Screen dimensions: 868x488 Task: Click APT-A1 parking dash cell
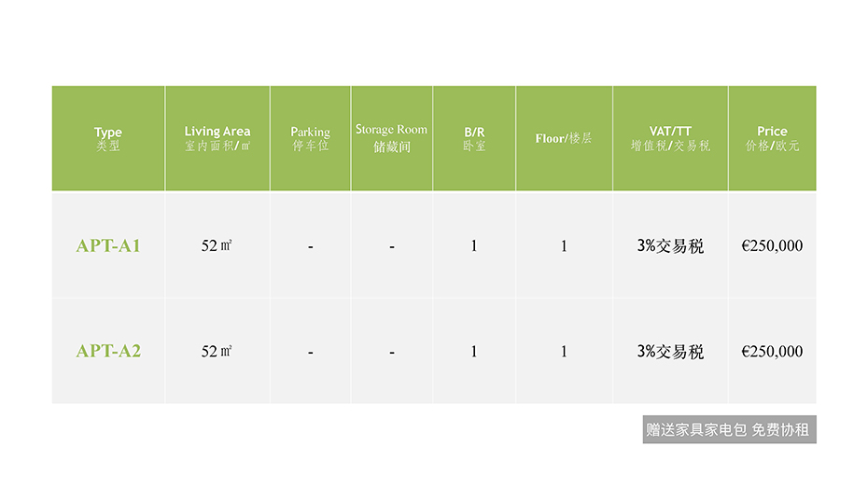point(310,245)
